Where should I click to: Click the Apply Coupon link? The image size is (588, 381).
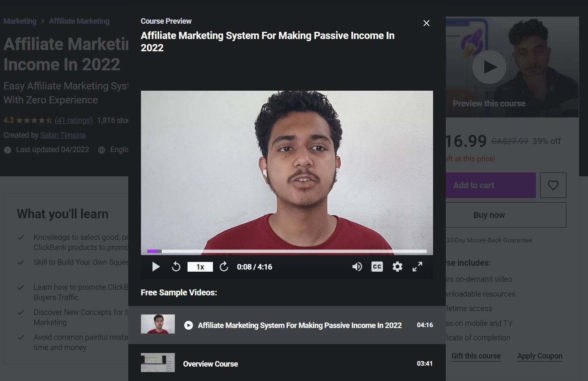click(x=539, y=356)
